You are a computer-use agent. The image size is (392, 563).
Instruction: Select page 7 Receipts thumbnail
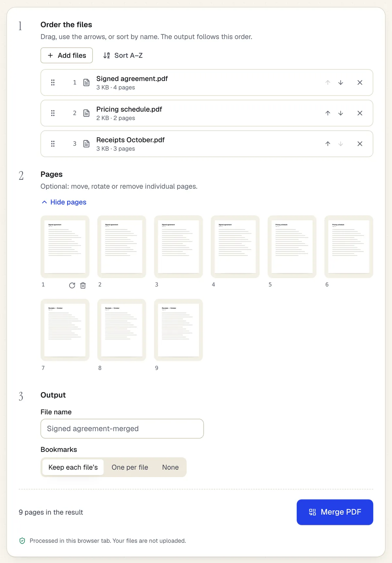pos(65,330)
